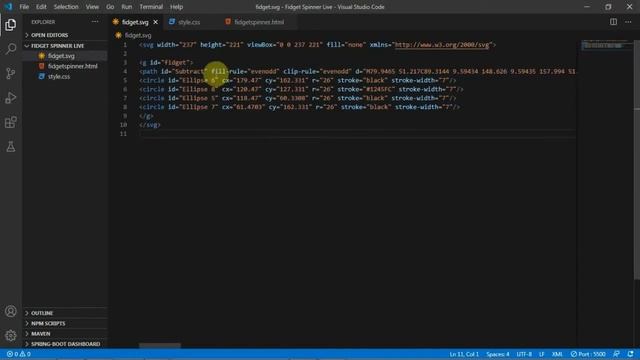Screen dimensions: 640x360
Task: Open Source Control view icon
Action: 11,73
